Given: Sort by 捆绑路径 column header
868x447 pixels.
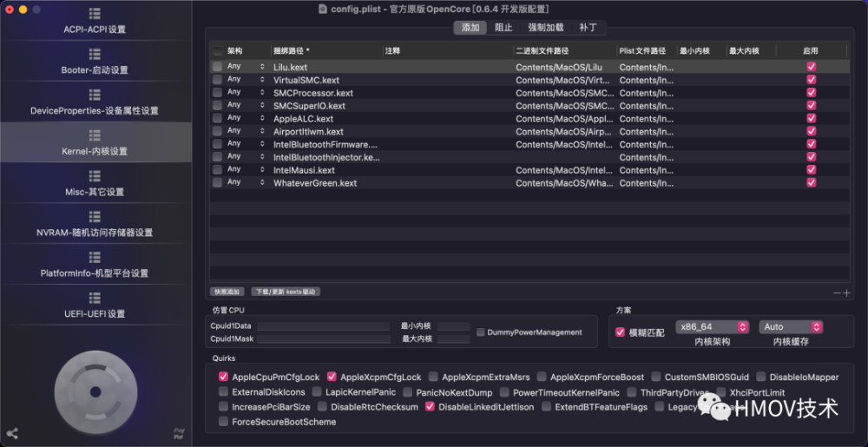Looking at the screenshot, I should point(326,51).
